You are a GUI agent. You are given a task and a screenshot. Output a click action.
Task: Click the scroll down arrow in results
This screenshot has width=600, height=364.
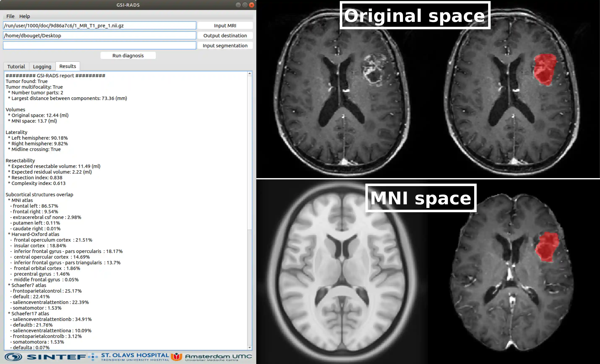click(x=250, y=347)
